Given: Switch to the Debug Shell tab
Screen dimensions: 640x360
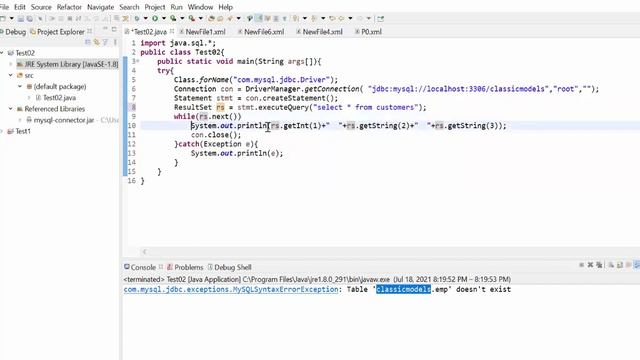Looking at the screenshot, I should pos(233,267).
